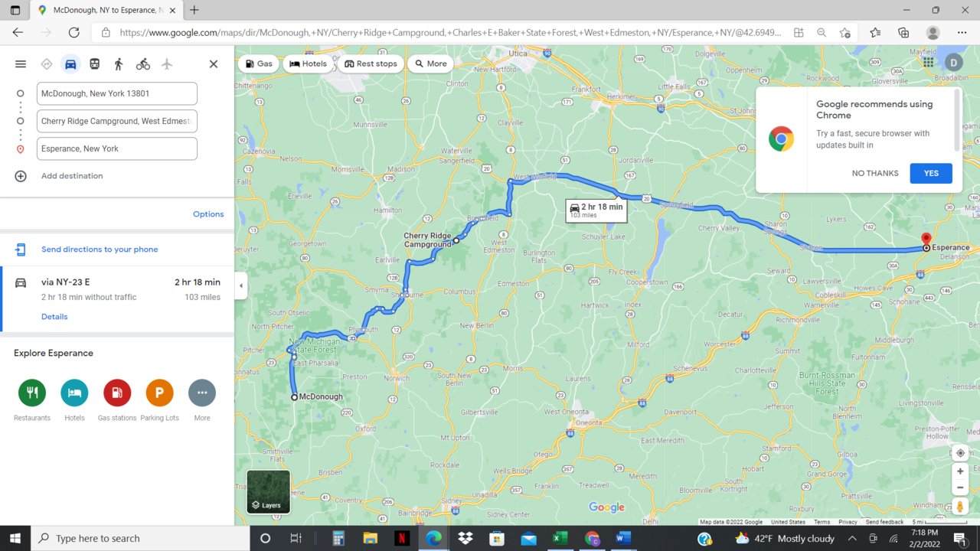Viewport: 980px width, 551px height.
Task: Open the Terms link on map footer
Action: click(x=822, y=522)
